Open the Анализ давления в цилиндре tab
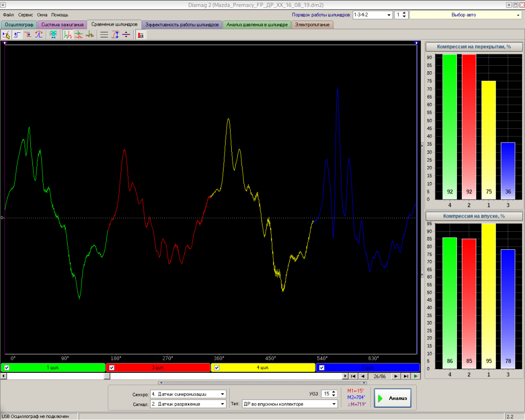The width and height of the screenshot is (525, 420). [x=257, y=25]
